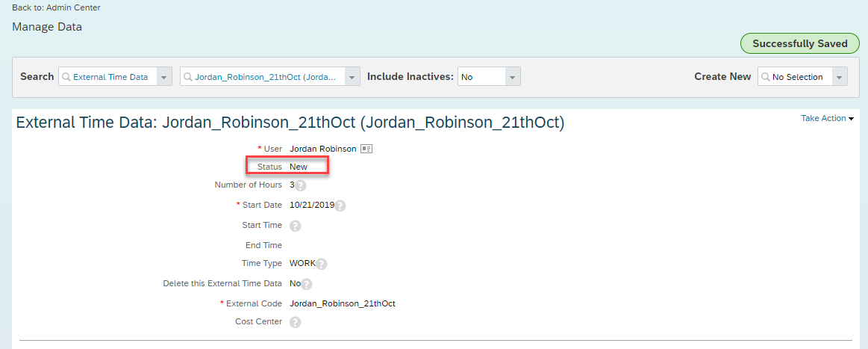Image resolution: width=868 pixels, height=349 pixels.
Task: Click the Number of Hours value 3
Action: click(x=292, y=185)
